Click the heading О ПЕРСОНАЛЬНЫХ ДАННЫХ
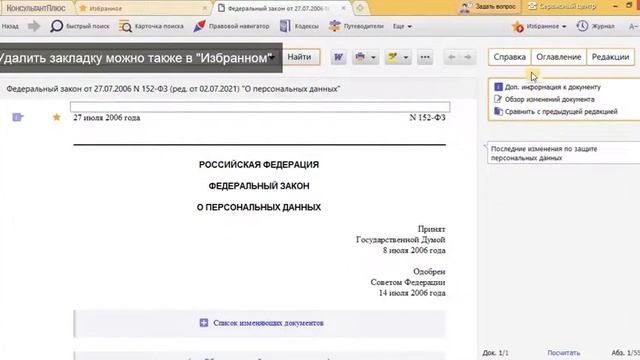 [259, 207]
